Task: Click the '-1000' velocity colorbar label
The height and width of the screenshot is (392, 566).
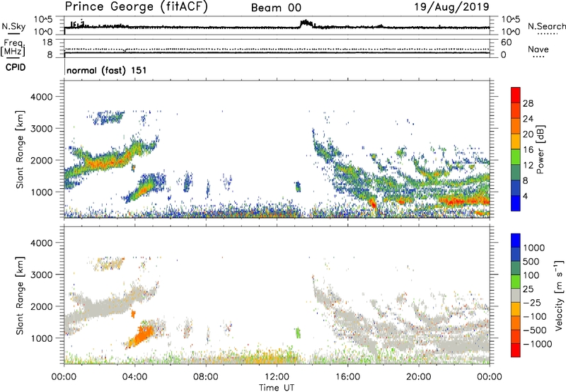Action: (537, 344)
